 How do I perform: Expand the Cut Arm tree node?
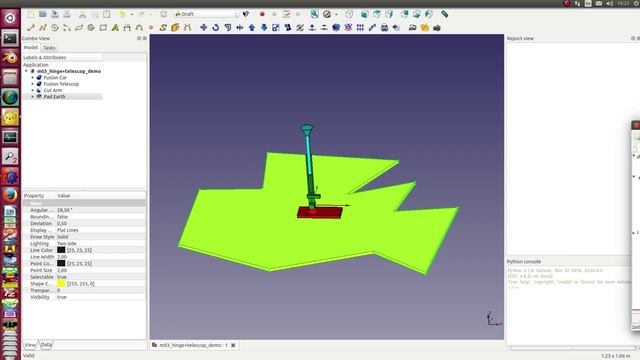pos(33,90)
